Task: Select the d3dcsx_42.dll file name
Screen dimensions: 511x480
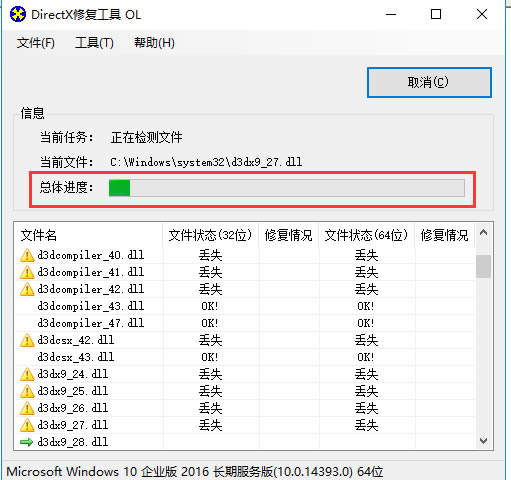Action: tap(76, 340)
